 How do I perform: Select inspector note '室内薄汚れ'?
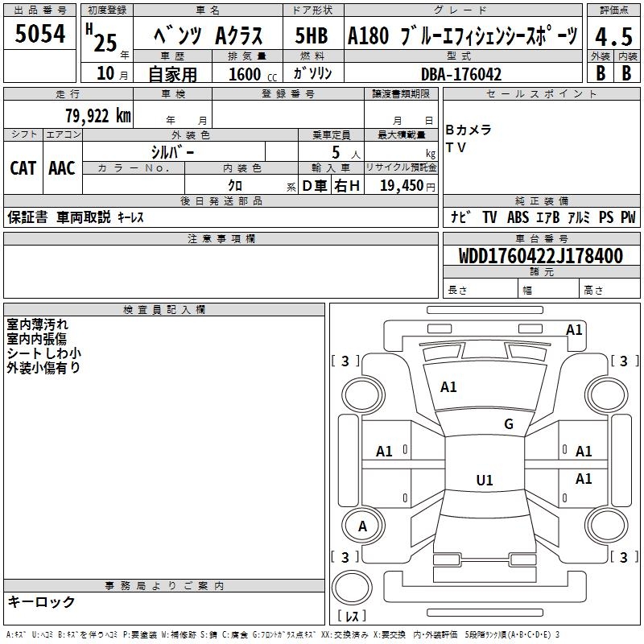[37, 324]
